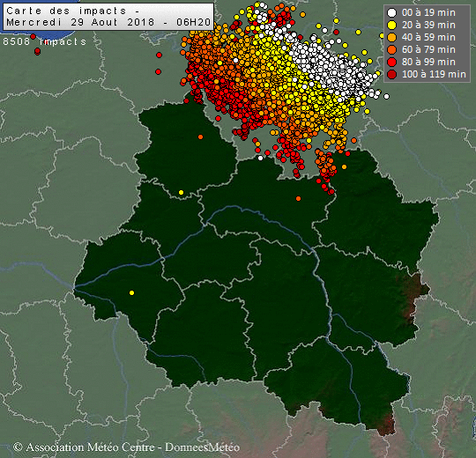Image resolution: width=476 pixels, height=458 pixels.
Task: Click the '100 à 119 min' legend label
Action: (434, 74)
